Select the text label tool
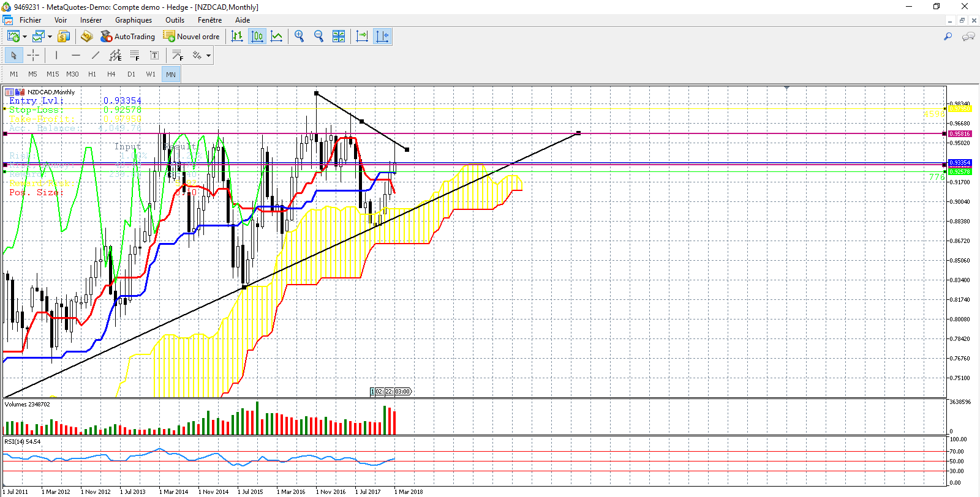Viewport: 980px width, 497px height. click(154, 56)
